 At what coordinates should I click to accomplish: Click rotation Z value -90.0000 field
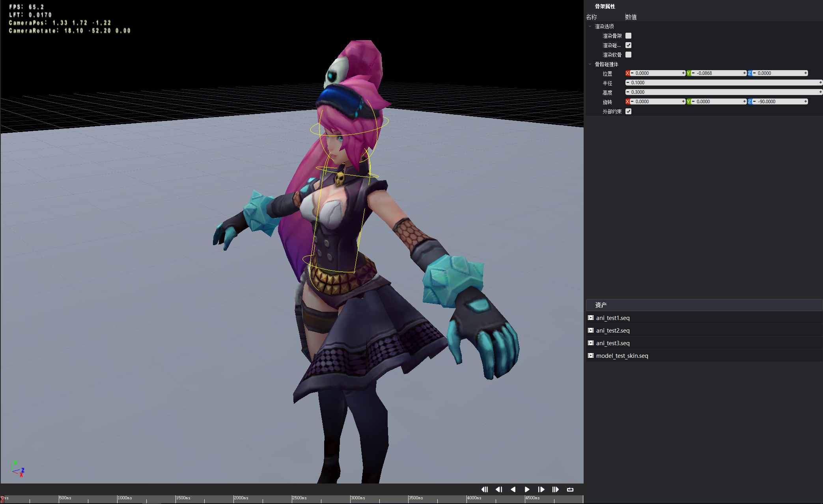tap(780, 102)
